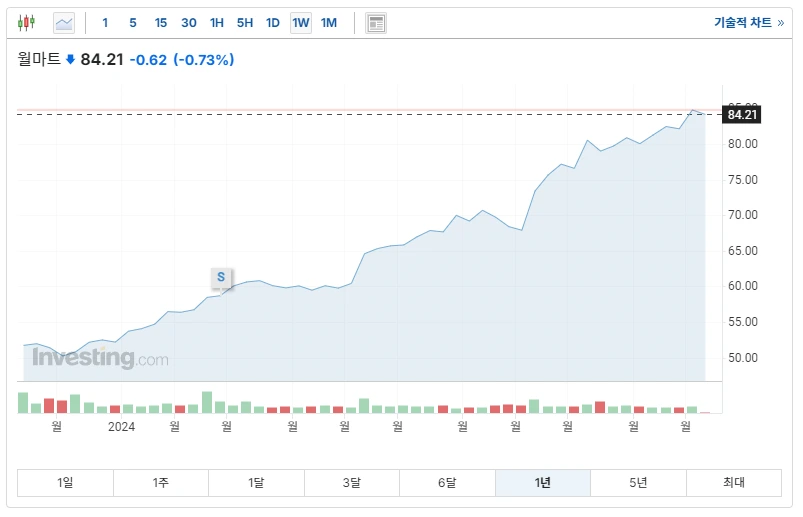
Task: Open the news table icon in toolbar
Action: [x=376, y=23]
